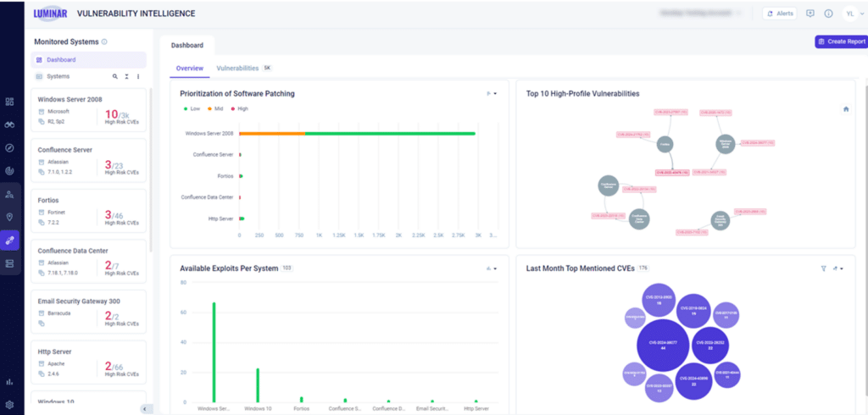Open the YL user account menu
868x415 pixels.
(x=854, y=14)
